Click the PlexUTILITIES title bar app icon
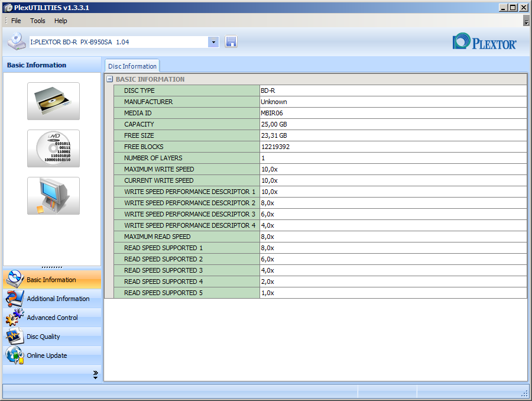Viewport: 532px width, 401px height. 8,8
